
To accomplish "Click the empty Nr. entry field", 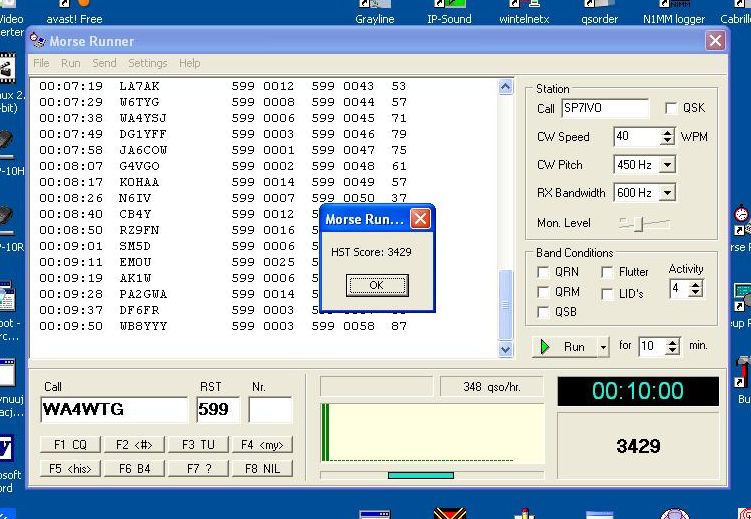I will 270,410.
